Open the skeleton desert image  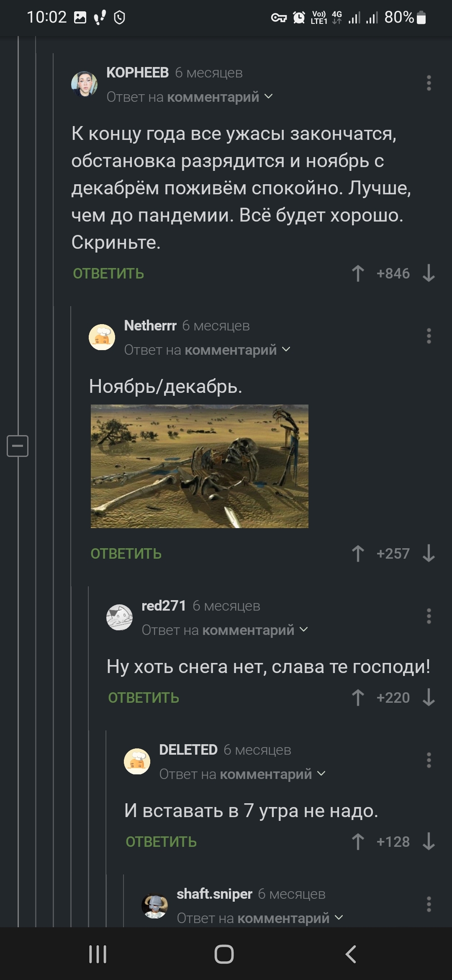coord(200,466)
